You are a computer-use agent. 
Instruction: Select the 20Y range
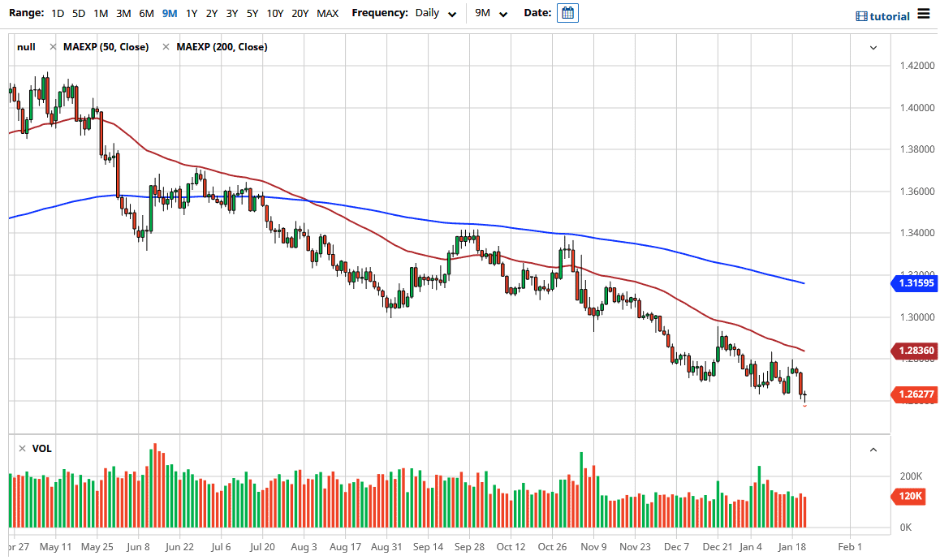pyautogui.click(x=300, y=13)
